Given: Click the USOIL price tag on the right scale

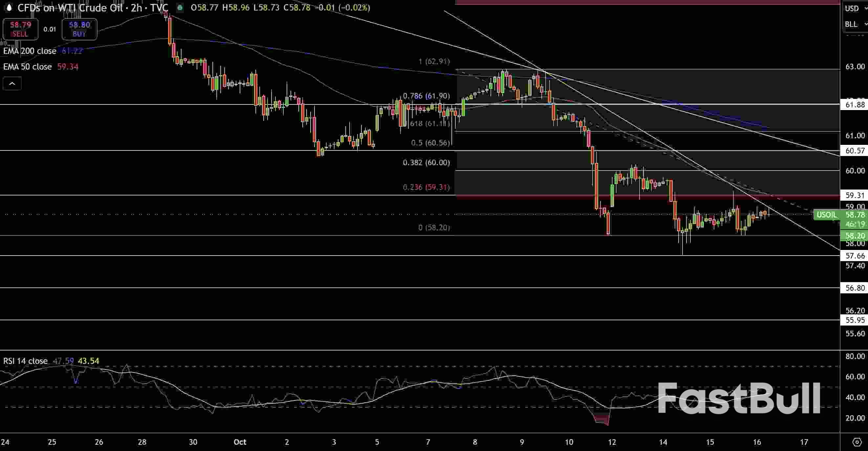Looking at the screenshot, I should click(827, 215).
